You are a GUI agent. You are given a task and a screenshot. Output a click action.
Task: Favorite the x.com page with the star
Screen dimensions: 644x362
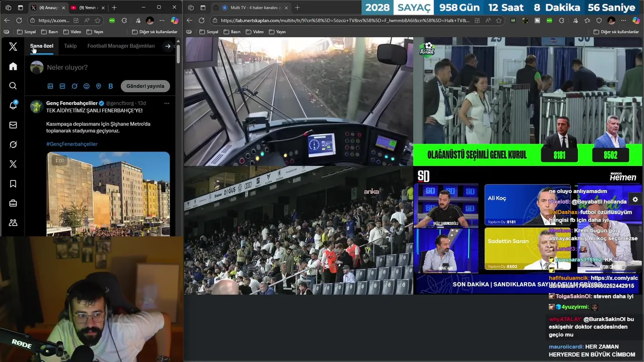point(98,20)
